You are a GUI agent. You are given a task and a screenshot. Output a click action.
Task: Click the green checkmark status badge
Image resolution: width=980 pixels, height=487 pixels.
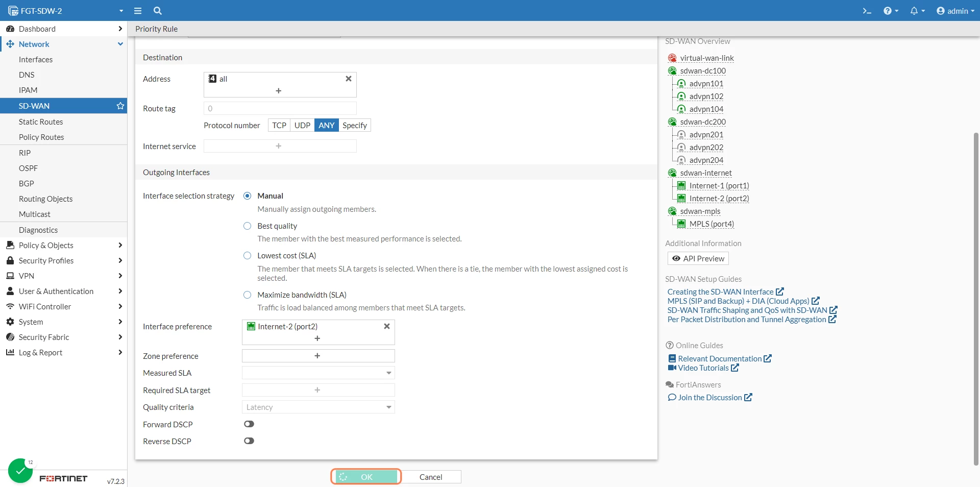click(x=20, y=470)
